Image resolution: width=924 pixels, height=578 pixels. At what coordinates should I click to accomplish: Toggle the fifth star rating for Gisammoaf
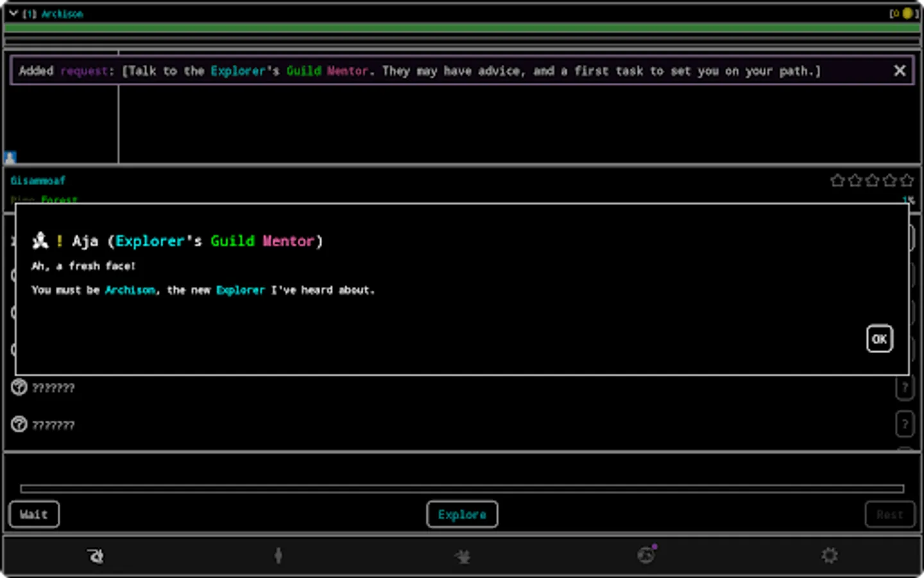pos(907,180)
